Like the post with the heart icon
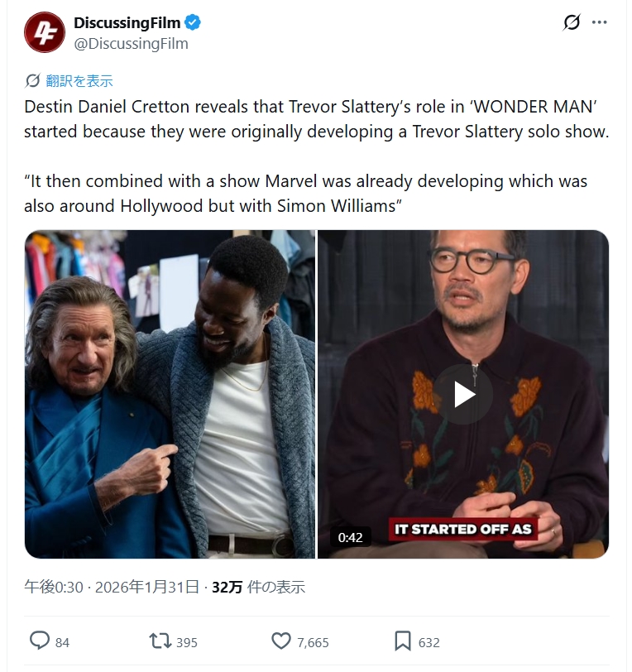Viewport: 632px width, 672px height. click(281, 641)
